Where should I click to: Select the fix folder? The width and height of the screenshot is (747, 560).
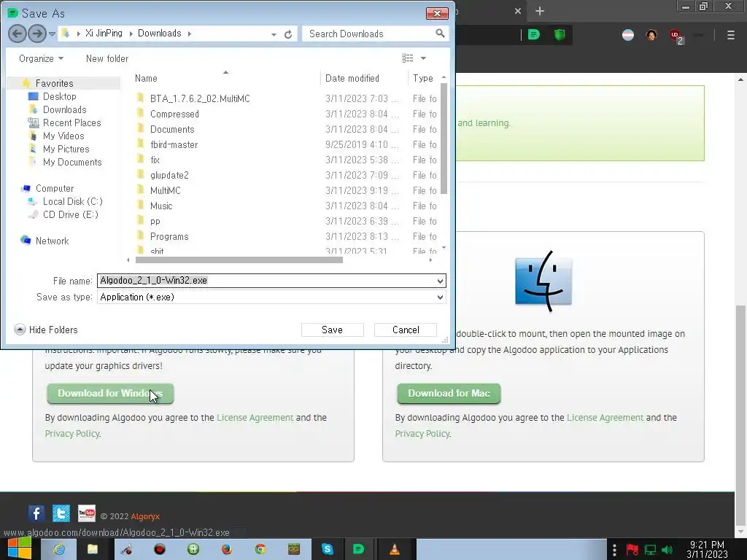(x=155, y=160)
